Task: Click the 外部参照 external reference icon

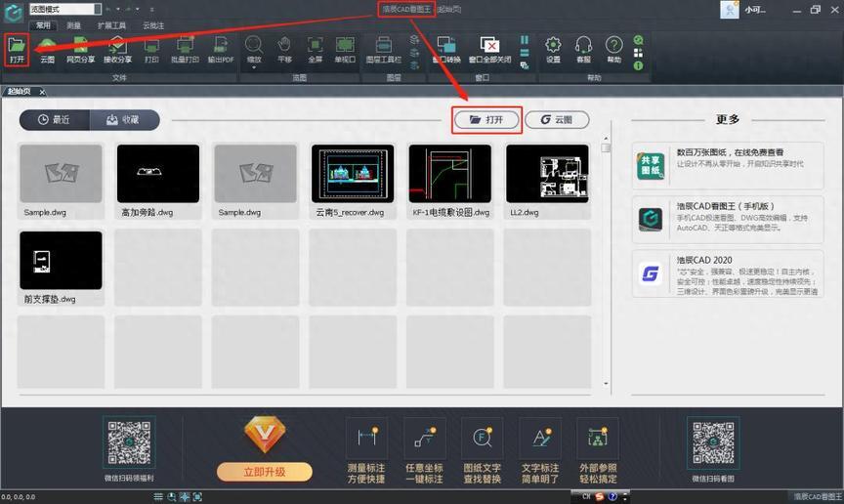Action: tap(598, 438)
